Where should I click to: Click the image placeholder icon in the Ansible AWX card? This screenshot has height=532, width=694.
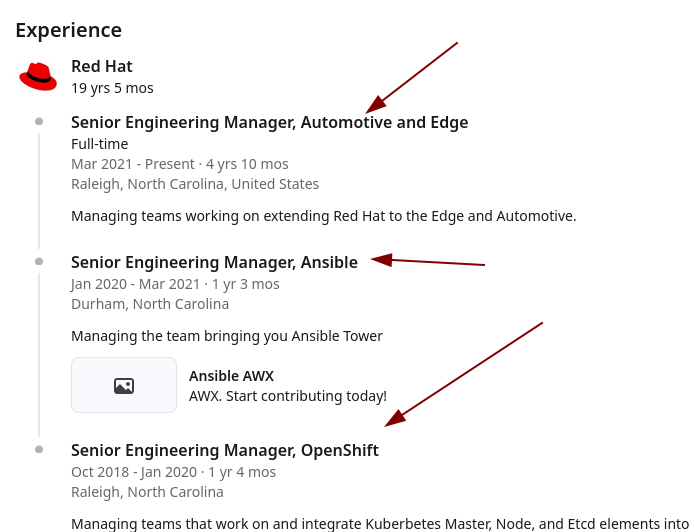124,385
